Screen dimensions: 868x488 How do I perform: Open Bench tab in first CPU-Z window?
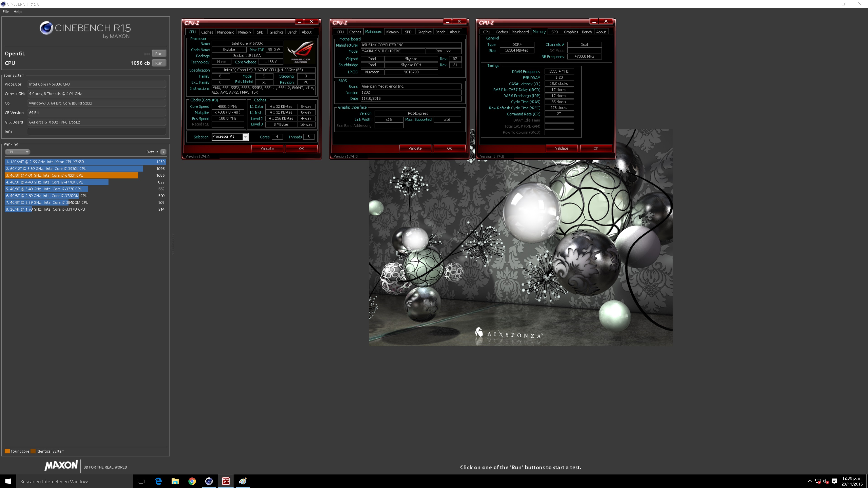[x=292, y=32]
